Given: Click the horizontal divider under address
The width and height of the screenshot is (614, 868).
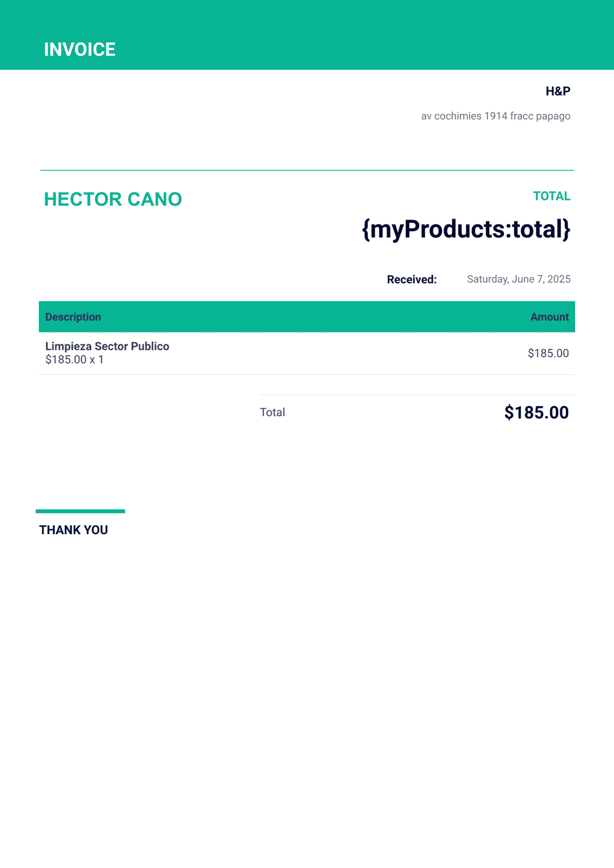Looking at the screenshot, I should (x=307, y=170).
